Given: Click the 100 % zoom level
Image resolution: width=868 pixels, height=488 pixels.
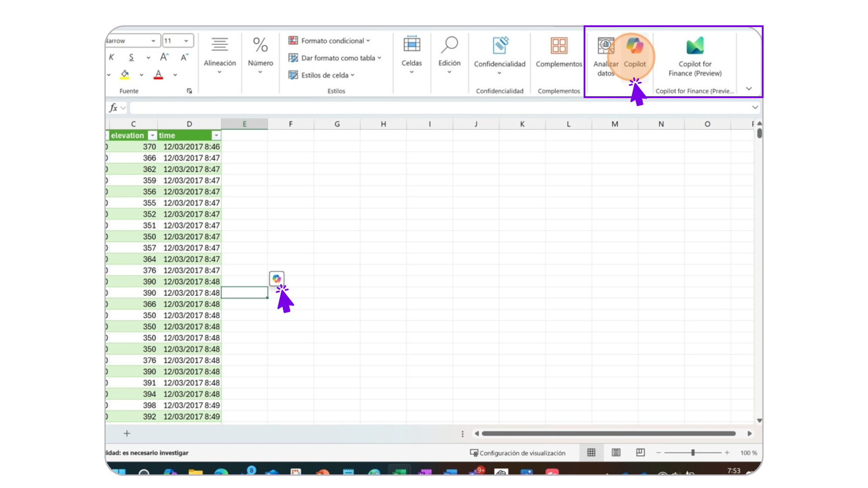Looking at the screenshot, I should click(749, 453).
